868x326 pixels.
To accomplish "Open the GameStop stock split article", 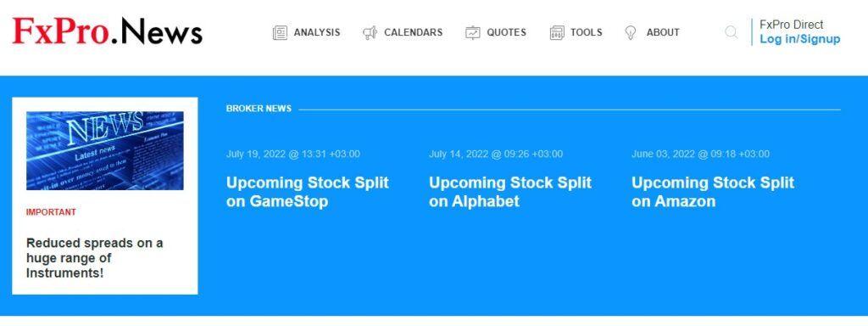I will (x=308, y=192).
